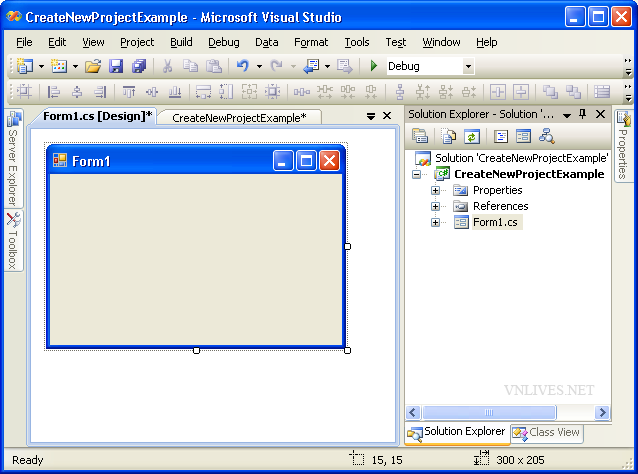This screenshot has height=474, width=638.
Task: Click the Tab Order icon
Action: (602, 92)
